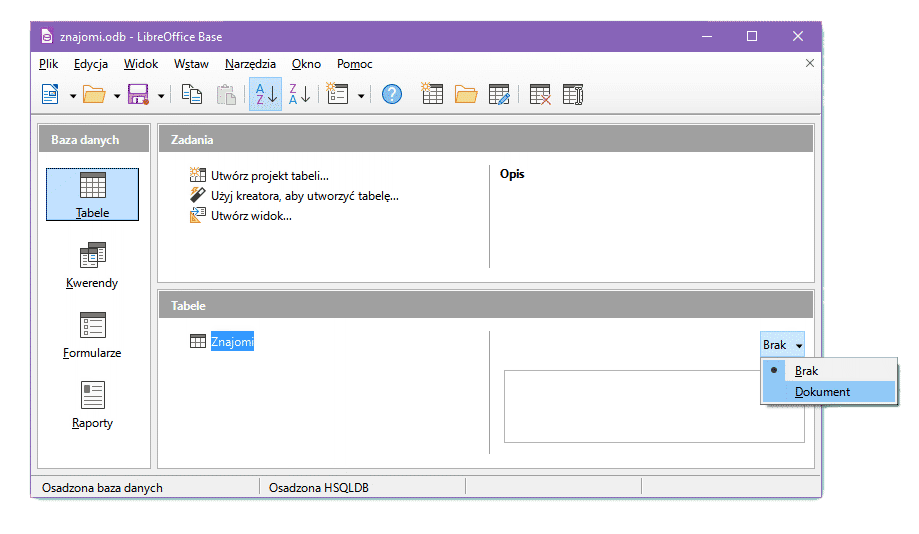Click Utwórz widok task link
This screenshot has height=534, width=919.
point(251,216)
